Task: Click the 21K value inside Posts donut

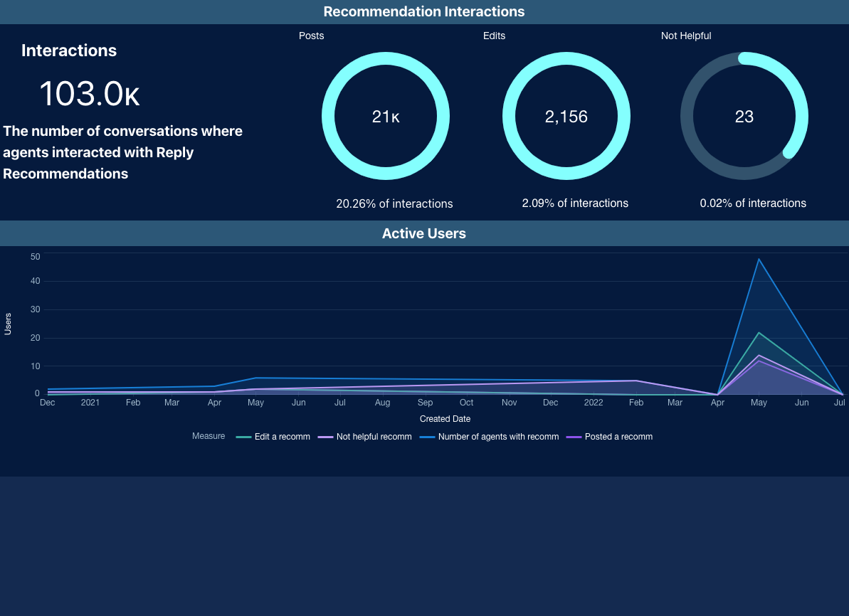Action: (386, 117)
